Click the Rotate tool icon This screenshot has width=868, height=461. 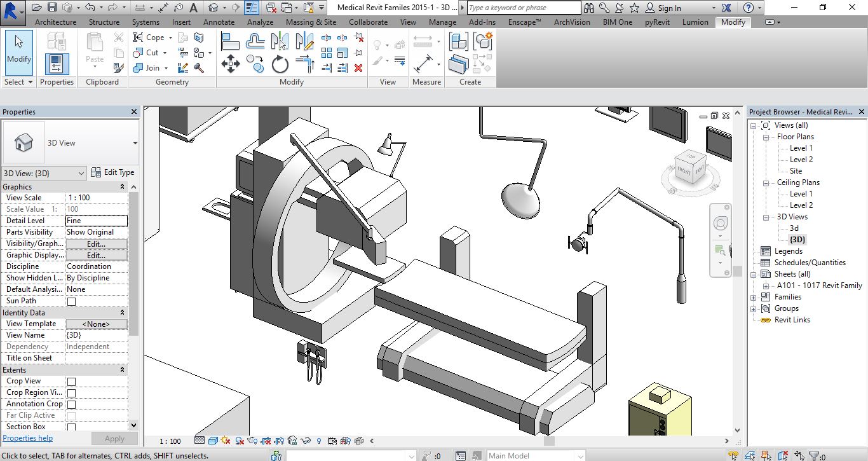coord(280,64)
